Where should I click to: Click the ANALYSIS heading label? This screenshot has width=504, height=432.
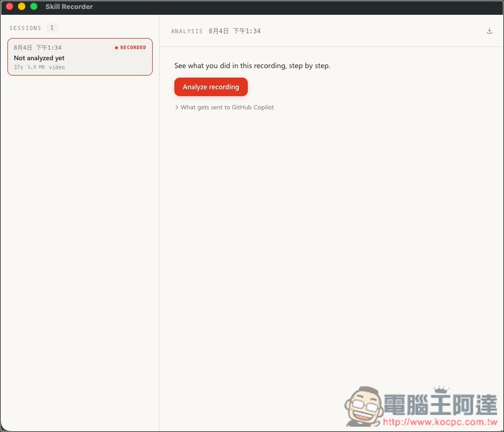click(x=186, y=31)
